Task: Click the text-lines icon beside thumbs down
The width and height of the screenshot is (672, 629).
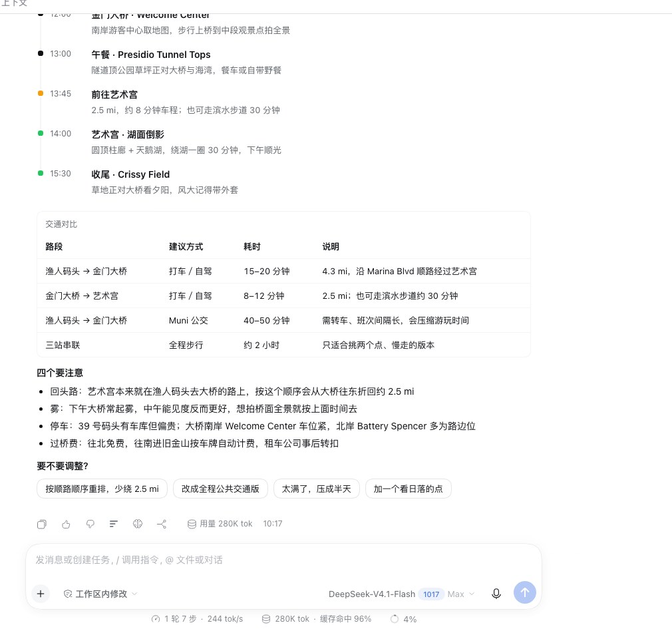Action: (114, 524)
